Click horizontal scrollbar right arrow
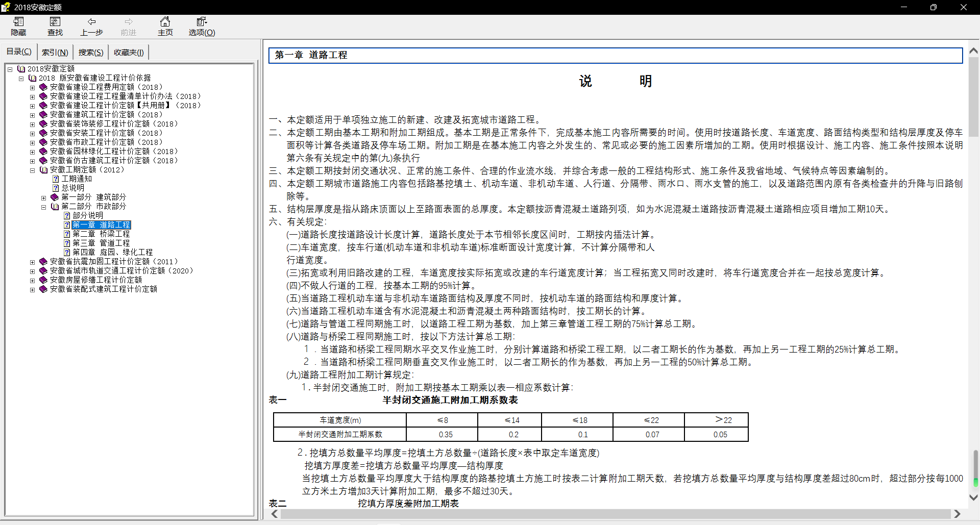980x525 pixels. pyautogui.click(x=957, y=514)
